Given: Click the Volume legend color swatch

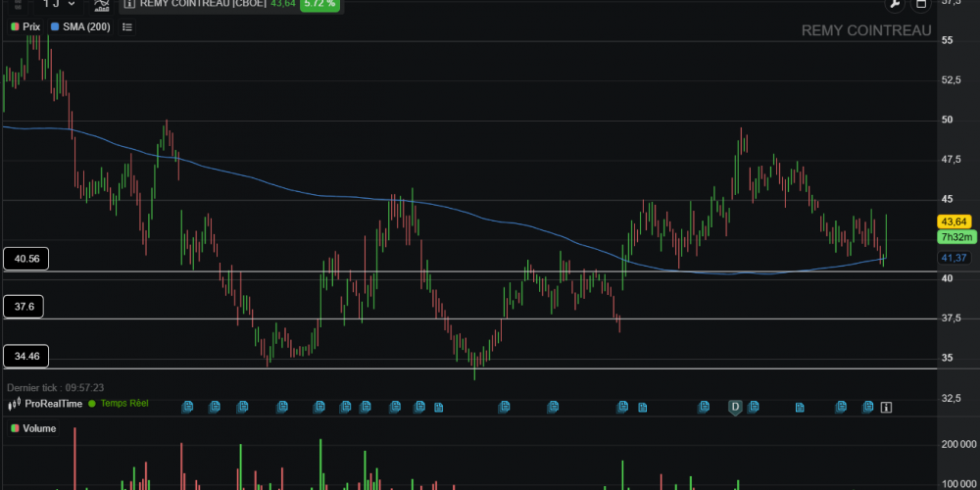Looking at the screenshot, I should 15,429.
